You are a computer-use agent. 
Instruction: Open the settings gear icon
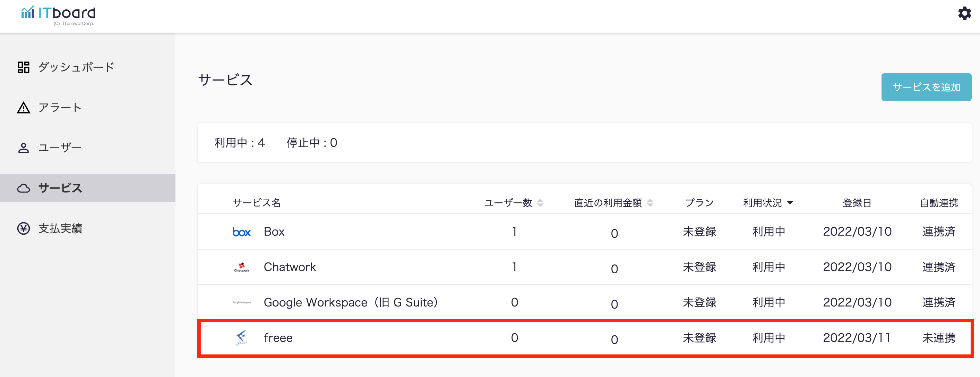964,13
